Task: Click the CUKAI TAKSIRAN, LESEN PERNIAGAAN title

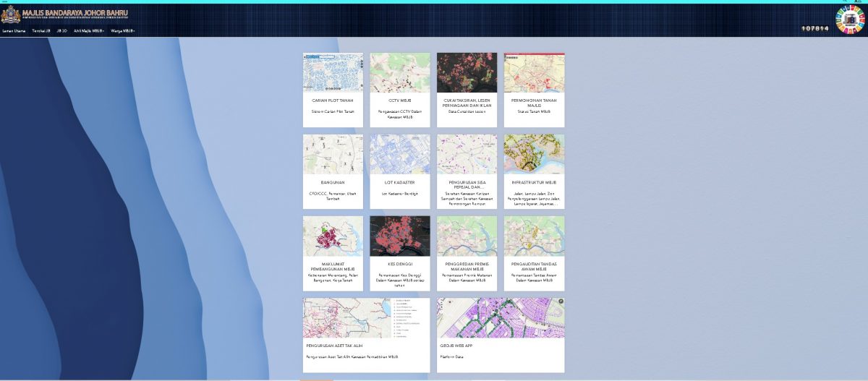Action: (467, 103)
